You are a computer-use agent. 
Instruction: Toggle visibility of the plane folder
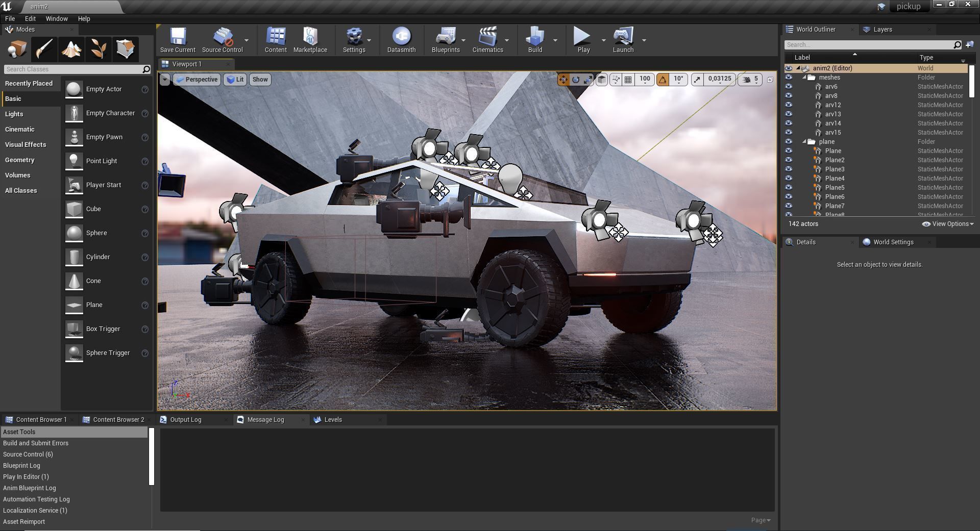(789, 142)
